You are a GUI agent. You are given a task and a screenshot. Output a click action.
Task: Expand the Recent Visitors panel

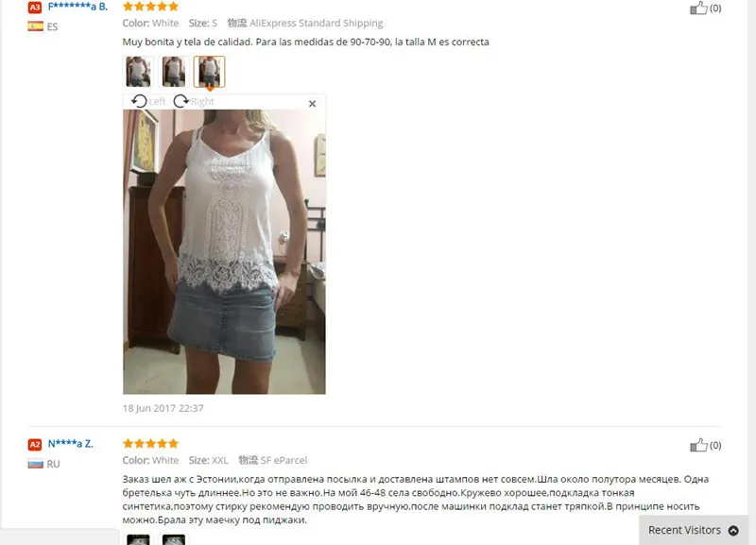694,530
